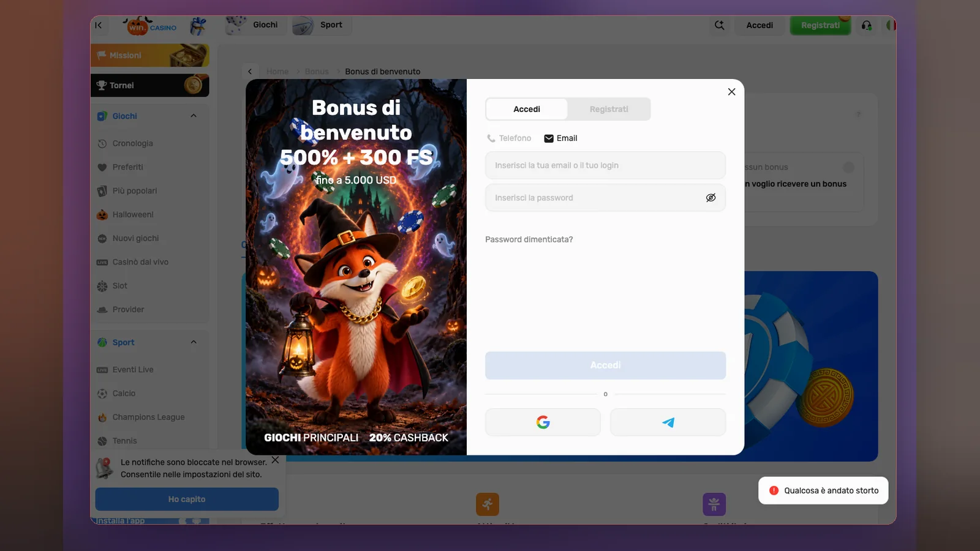Dismiss the blocked notifications notice
This screenshot has width=980, height=551.
coord(275,460)
